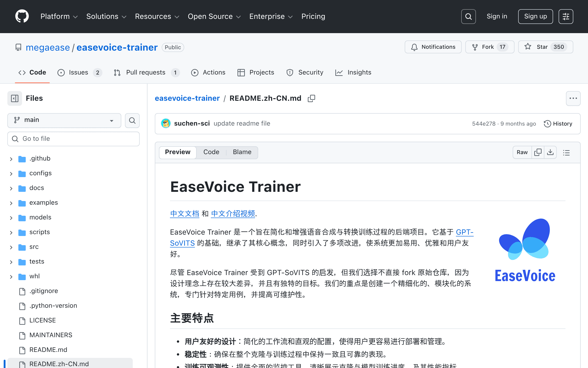This screenshot has width=588, height=368.
Task: Click the Issues circle icon
Action: point(61,72)
